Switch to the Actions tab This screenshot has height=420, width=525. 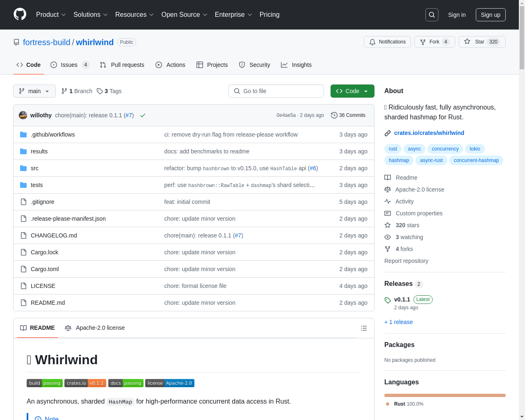170,65
